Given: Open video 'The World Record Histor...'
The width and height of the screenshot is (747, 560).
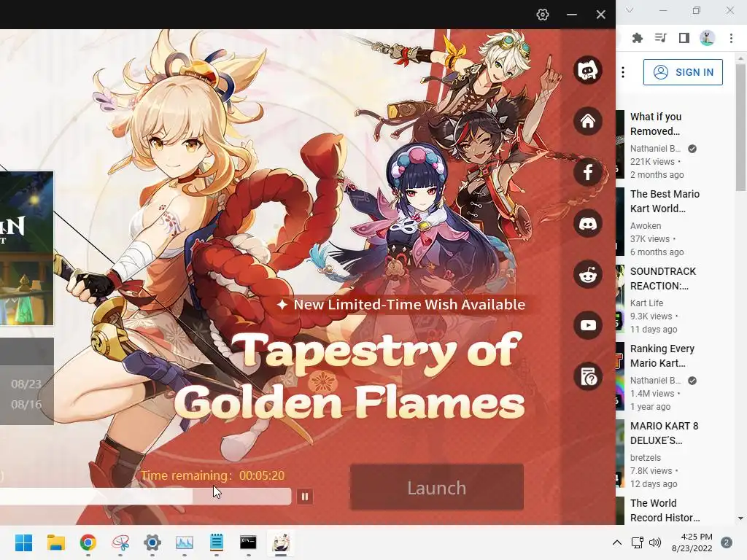Looking at the screenshot, I should click(665, 510).
